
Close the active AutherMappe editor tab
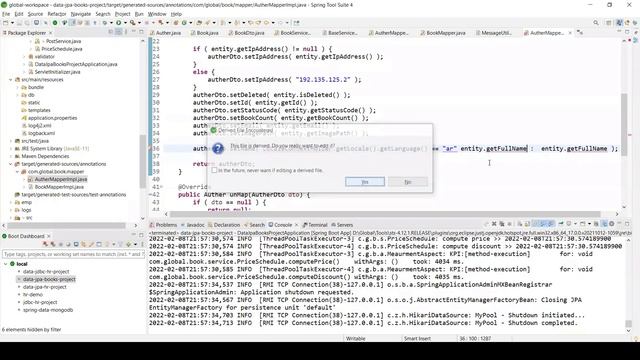pos(570,33)
